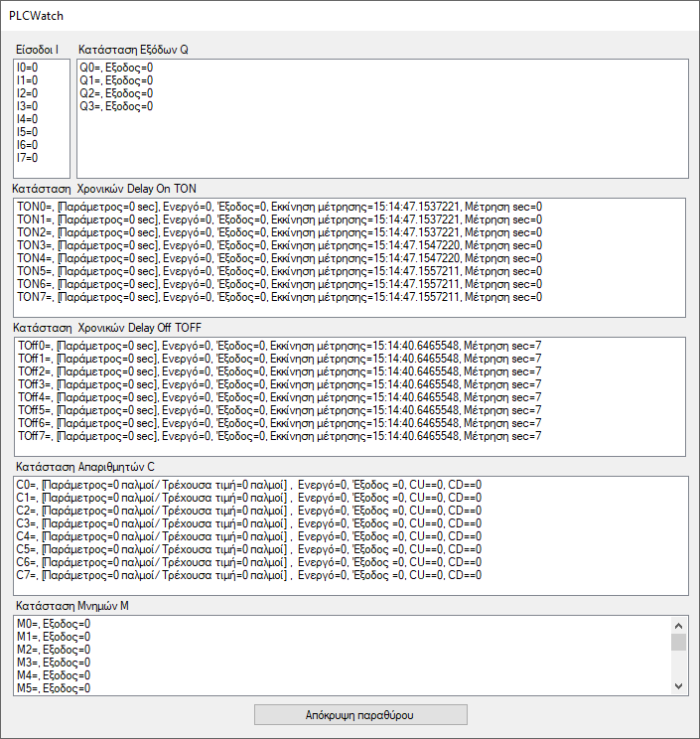Highlight the C3 counter entry
Viewport: 700px width, 739px height.
[x=248, y=523]
